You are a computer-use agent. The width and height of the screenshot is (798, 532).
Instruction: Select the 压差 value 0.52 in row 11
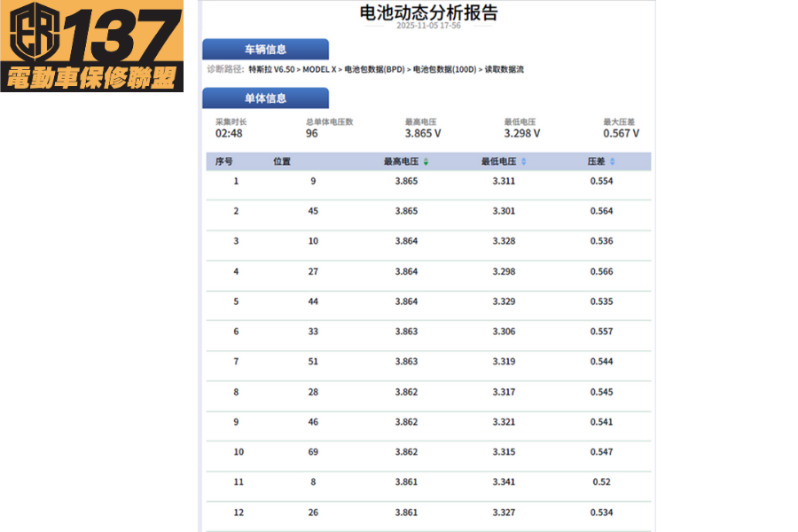pyautogui.click(x=601, y=482)
